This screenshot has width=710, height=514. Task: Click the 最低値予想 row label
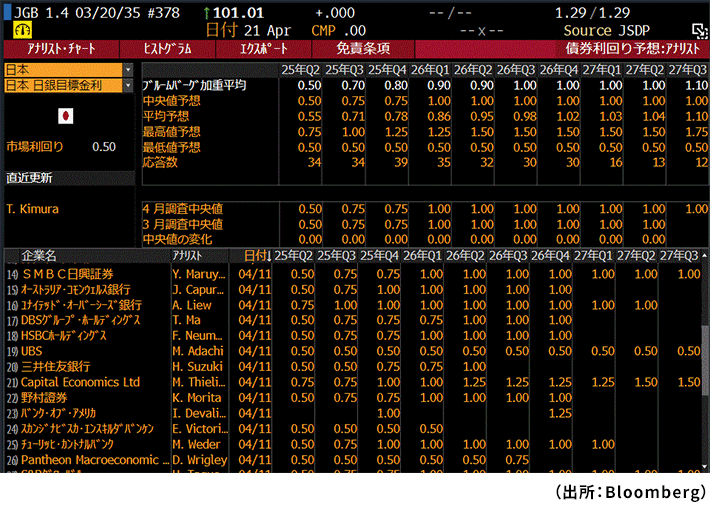tap(172, 147)
